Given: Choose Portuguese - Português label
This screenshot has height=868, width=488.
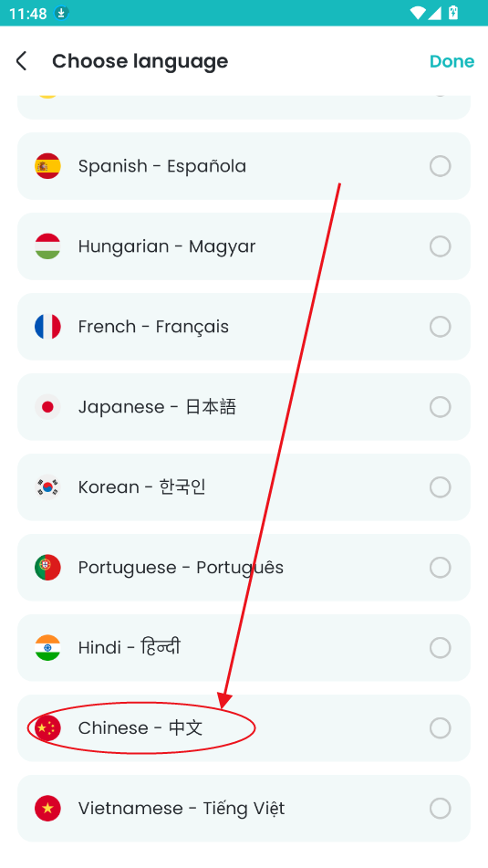Looking at the screenshot, I should click(x=181, y=568).
